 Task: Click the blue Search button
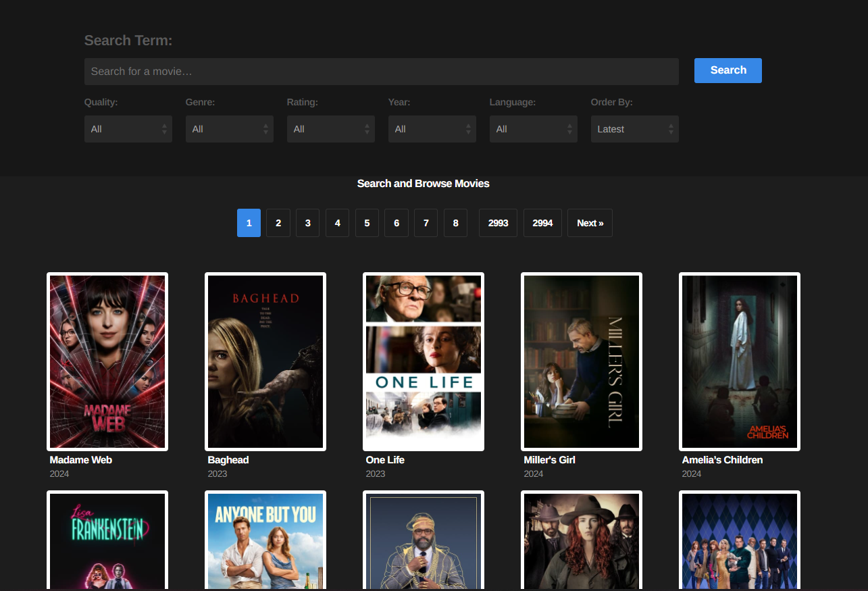[x=728, y=70]
